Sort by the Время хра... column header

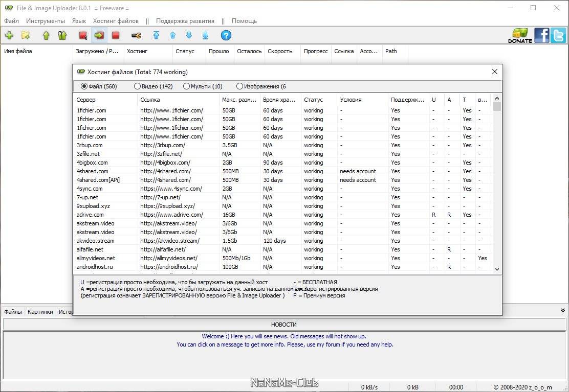pos(280,100)
